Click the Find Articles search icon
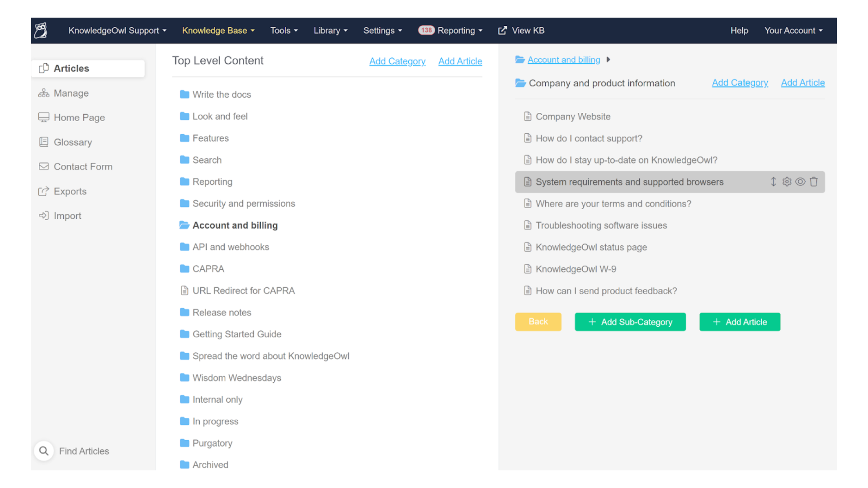868x488 pixels. (x=44, y=451)
